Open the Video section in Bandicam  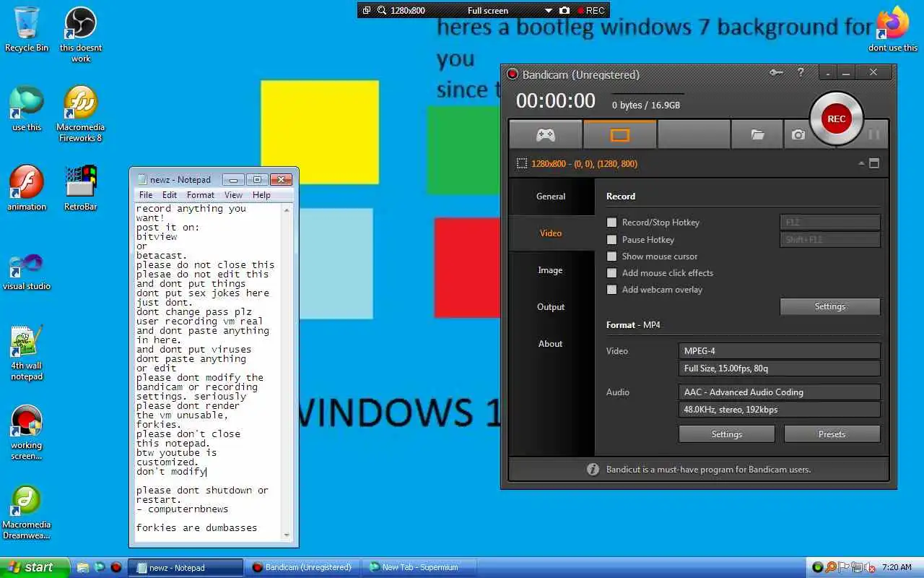coord(551,233)
